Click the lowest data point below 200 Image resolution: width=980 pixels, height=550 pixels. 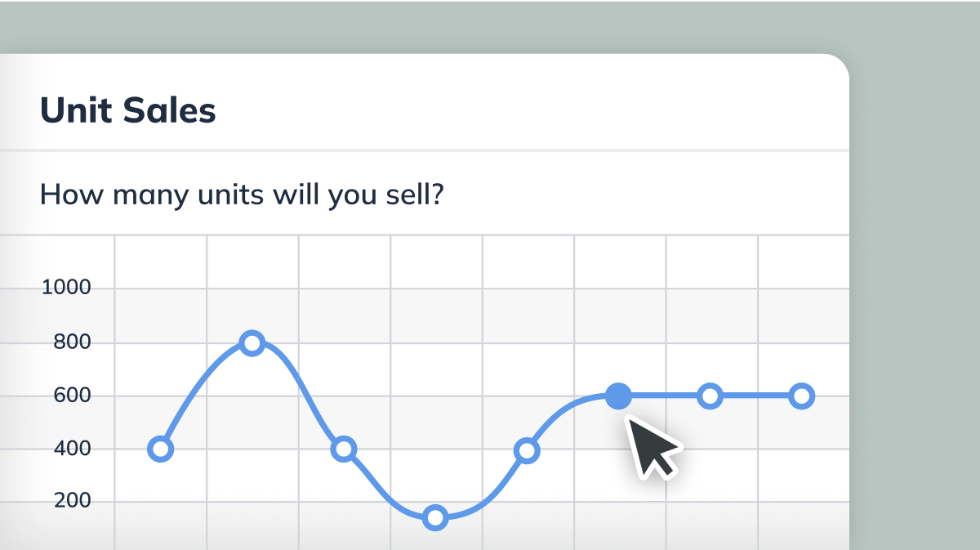435,517
